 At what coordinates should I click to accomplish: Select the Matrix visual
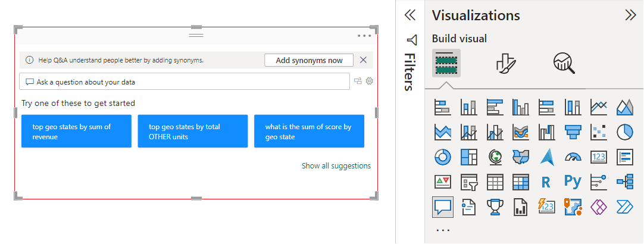(521, 182)
